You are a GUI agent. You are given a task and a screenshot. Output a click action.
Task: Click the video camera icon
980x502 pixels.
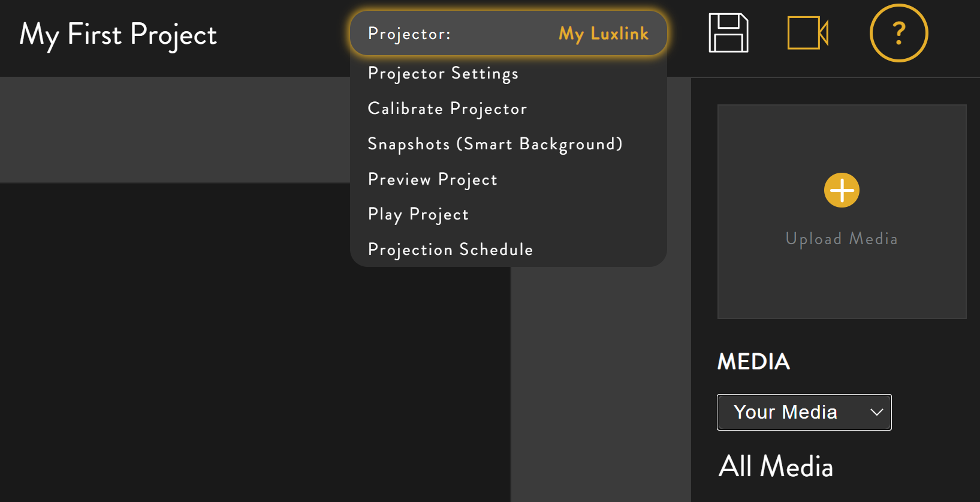pos(807,33)
